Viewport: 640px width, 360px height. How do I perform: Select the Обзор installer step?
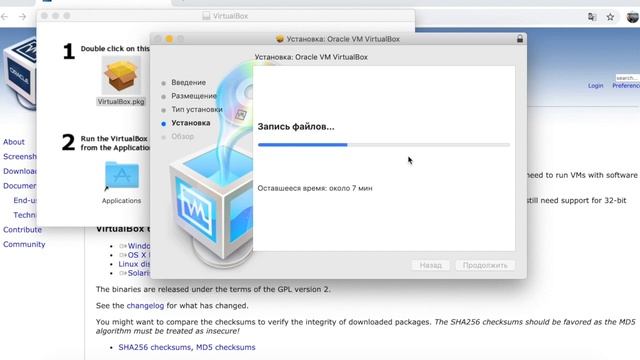[182, 136]
